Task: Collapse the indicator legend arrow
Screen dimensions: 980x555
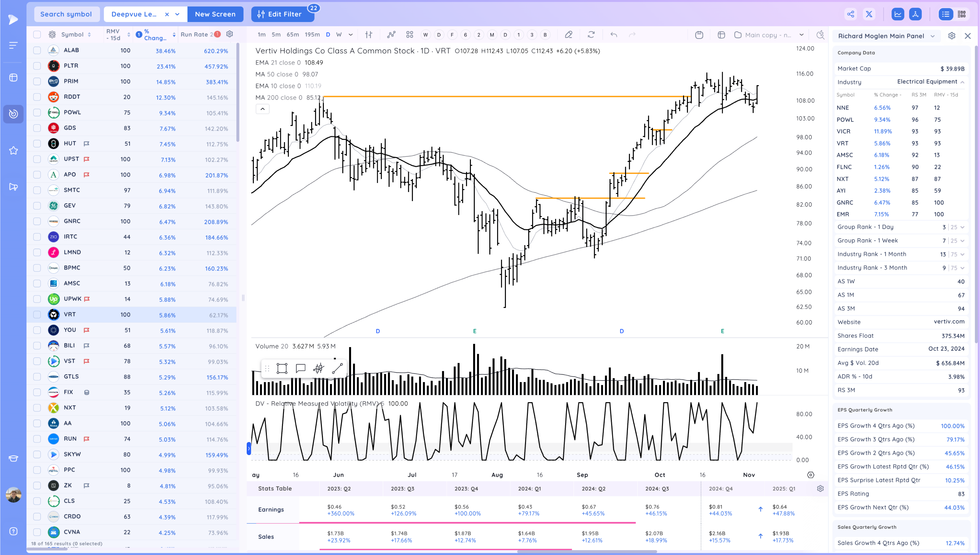Action: 262,109
